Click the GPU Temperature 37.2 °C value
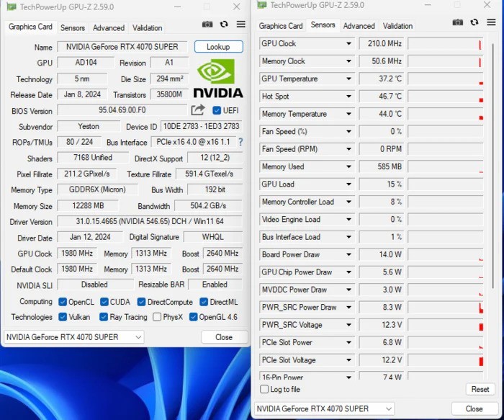Screen dimensions: 504x420 coord(381,79)
